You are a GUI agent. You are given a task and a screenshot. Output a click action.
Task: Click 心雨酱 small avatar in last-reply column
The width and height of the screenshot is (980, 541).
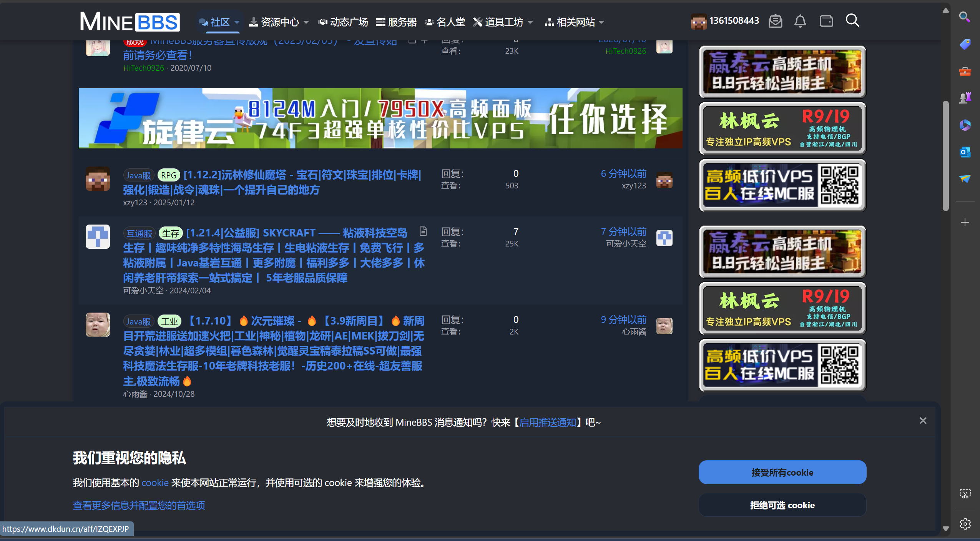pos(664,326)
